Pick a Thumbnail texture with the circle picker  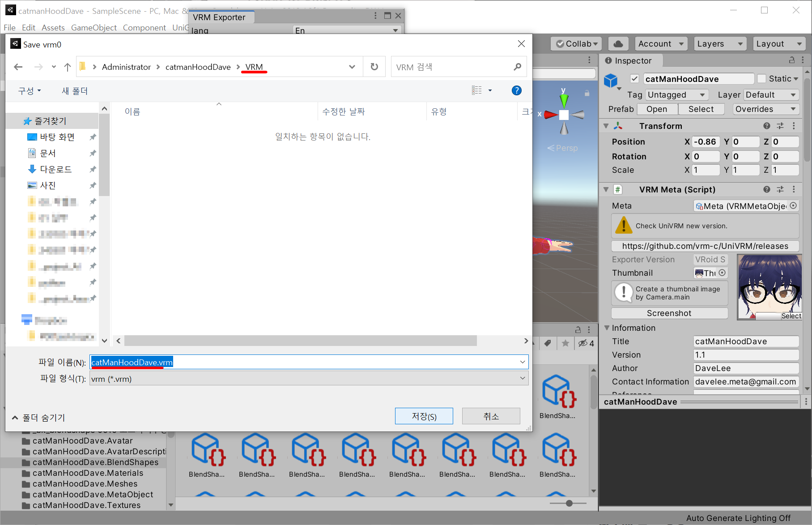[722, 273]
